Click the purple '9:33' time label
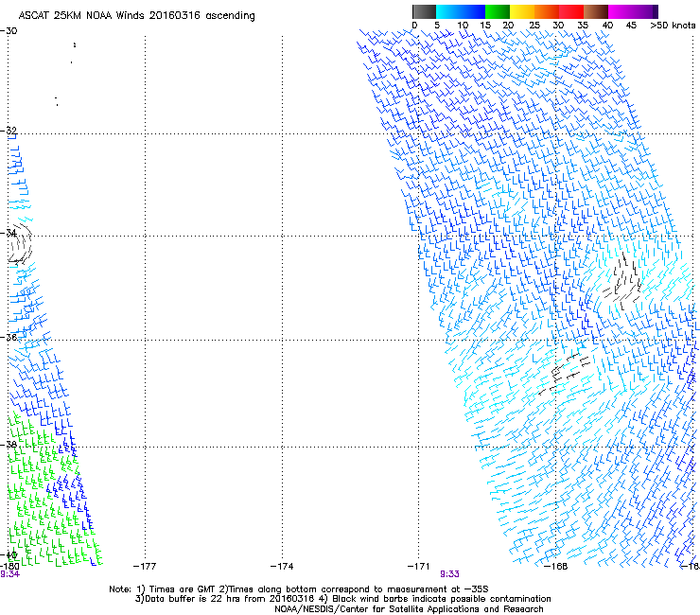The image size is (700, 615). click(x=449, y=574)
